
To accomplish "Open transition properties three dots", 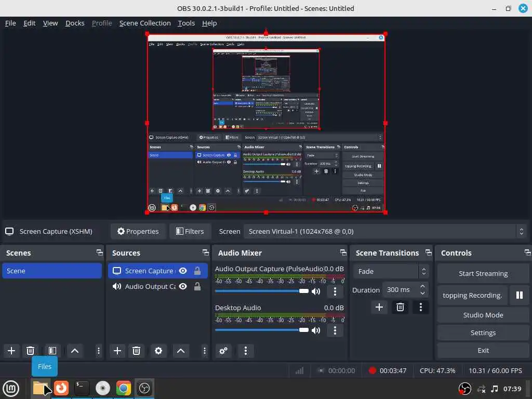I will [421, 307].
